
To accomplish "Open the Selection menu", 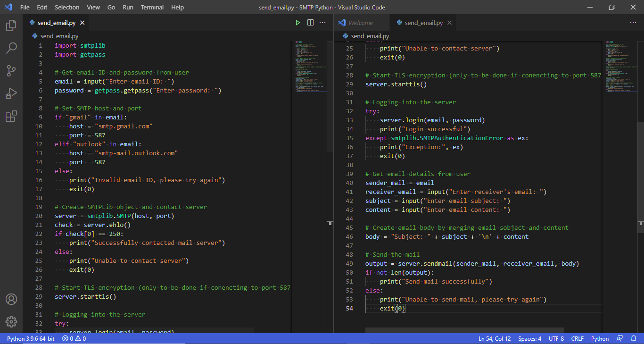I will (67, 8).
